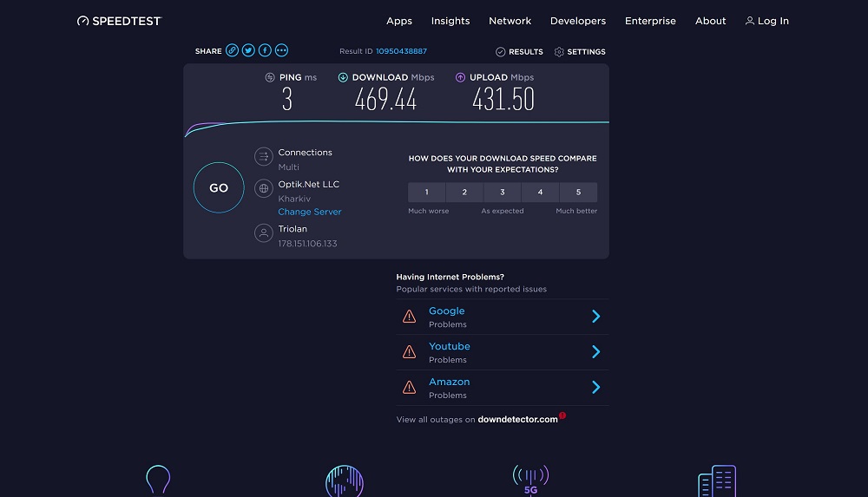Click the lightbulb icon at bottom
This screenshot has width=868, height=497.
click(158, 480)
